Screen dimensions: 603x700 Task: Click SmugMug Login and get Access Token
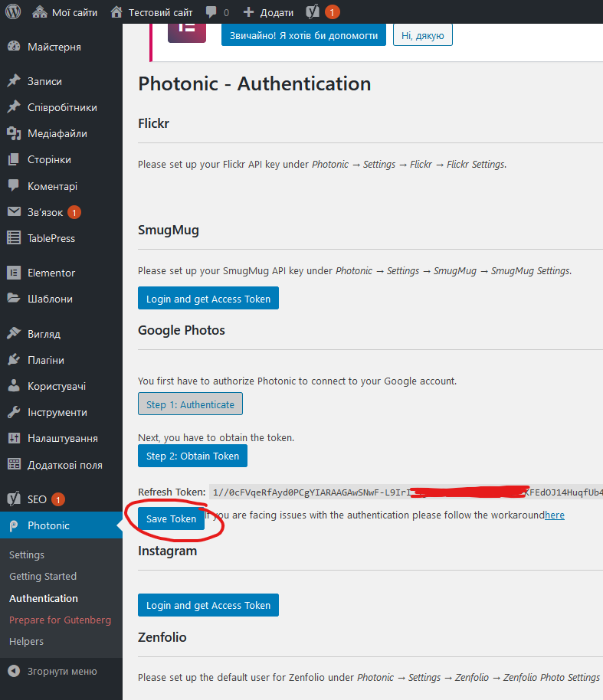(x=208, y=298)
